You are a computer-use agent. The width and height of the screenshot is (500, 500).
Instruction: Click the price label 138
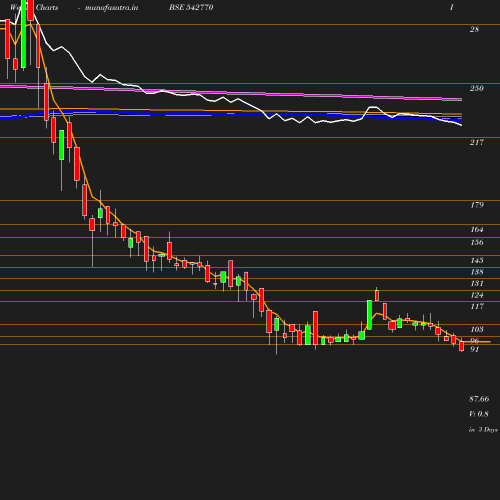477,272
